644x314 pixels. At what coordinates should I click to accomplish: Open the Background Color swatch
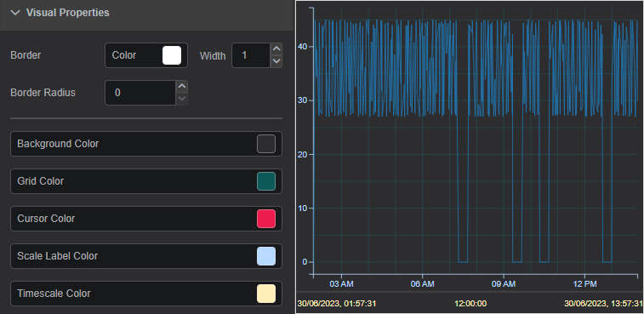click(x=266, y=144)
